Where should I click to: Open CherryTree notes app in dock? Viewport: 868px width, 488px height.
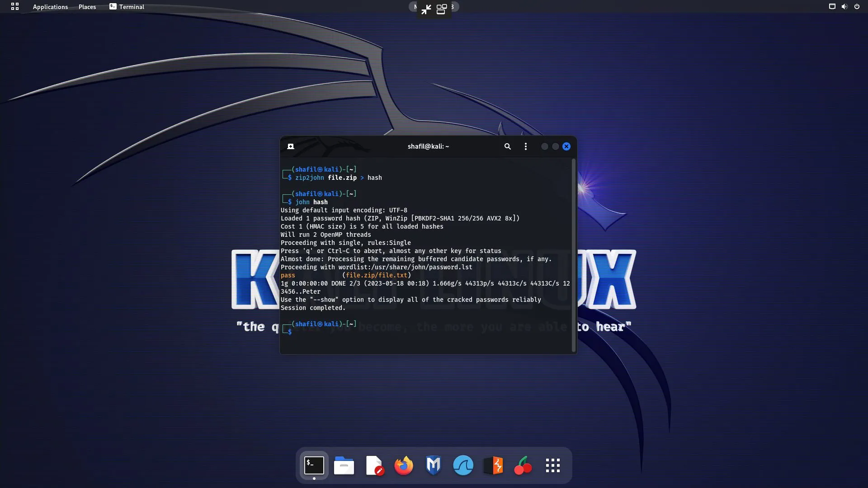(x=523, y=465)
